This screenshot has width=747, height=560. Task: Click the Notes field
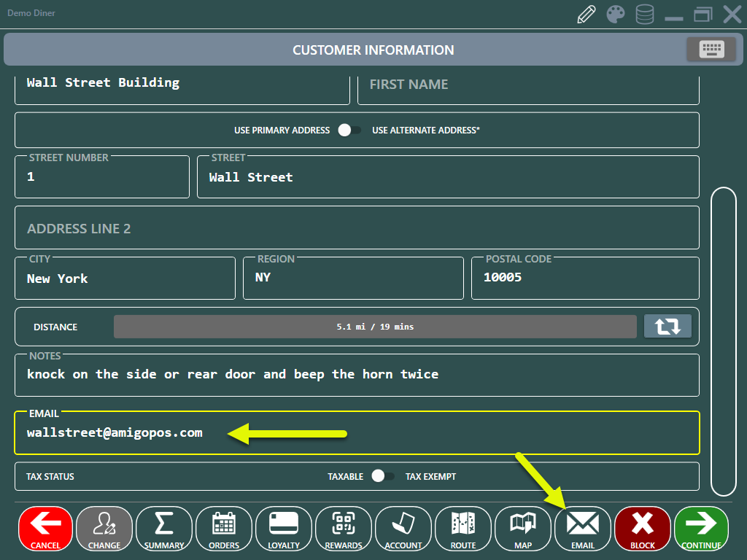[x=357, y=375]
